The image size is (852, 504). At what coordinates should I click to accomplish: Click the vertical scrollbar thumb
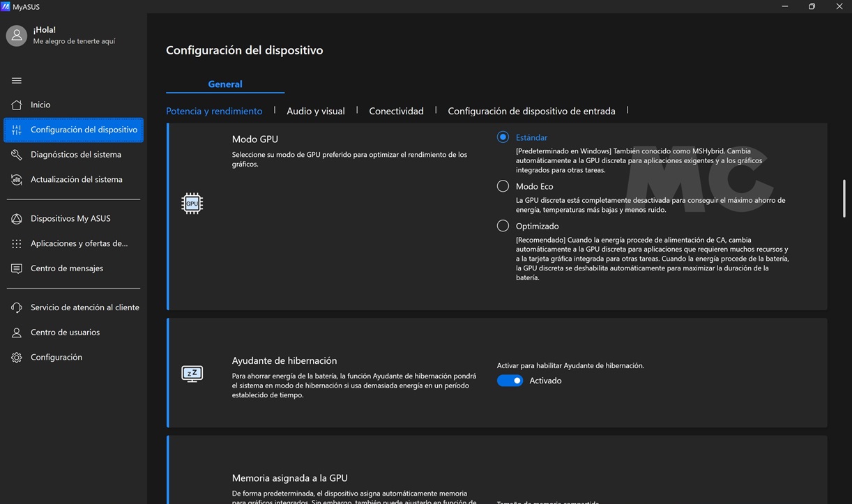[844, 199]
